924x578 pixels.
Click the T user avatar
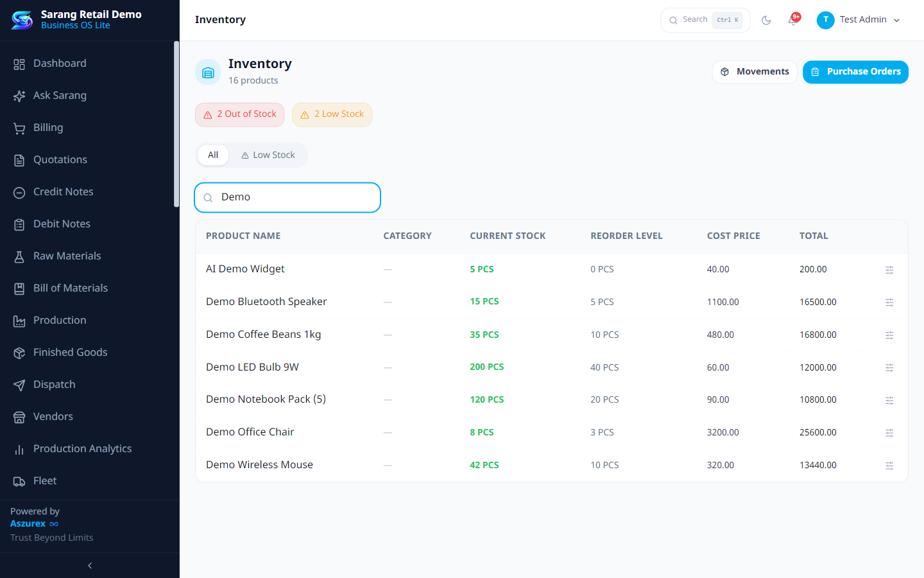point(825,20)
